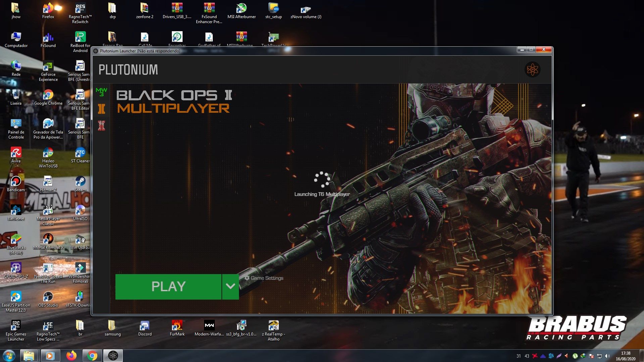Open Drivers_USB_3 archive on desktop

coord(177,11)
